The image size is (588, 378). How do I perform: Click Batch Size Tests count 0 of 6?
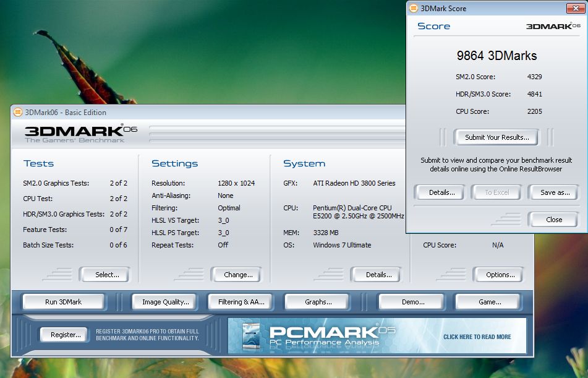pyautogui.click(x=119, y=245)
